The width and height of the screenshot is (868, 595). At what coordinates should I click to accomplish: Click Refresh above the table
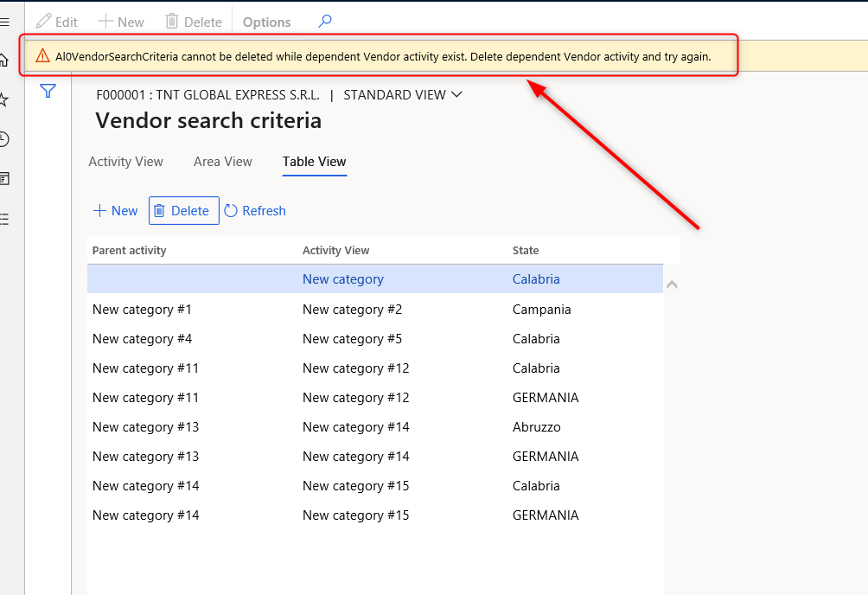255,211
